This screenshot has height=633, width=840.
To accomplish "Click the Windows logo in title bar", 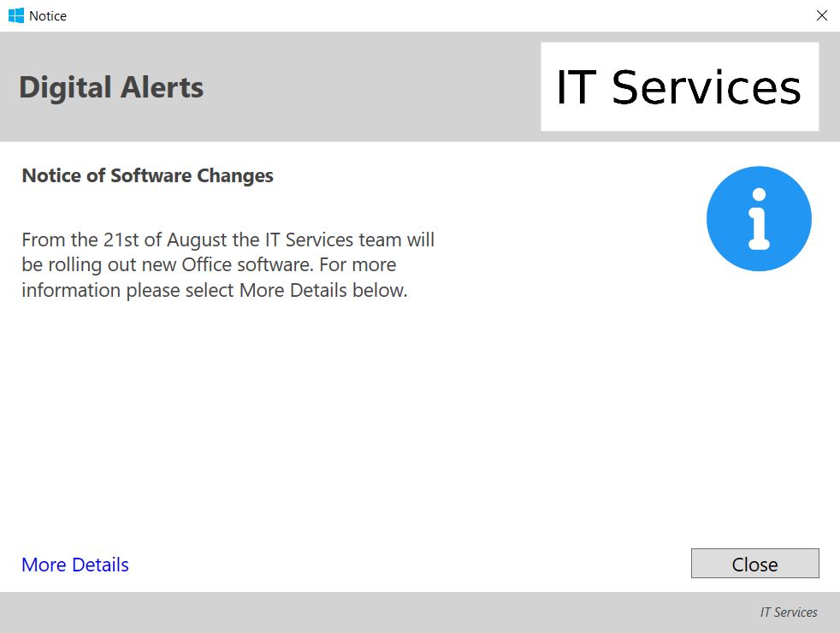I will click(x=15, y=15).
